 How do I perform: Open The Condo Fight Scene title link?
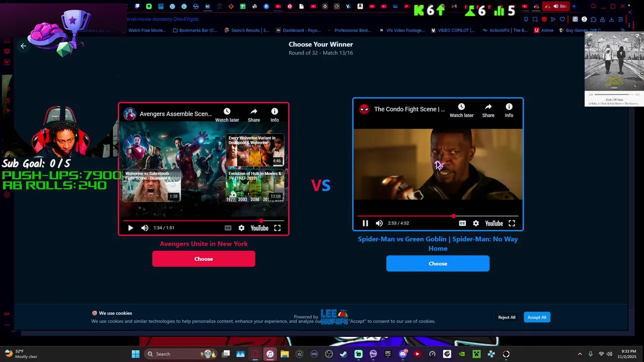(410, 109)
